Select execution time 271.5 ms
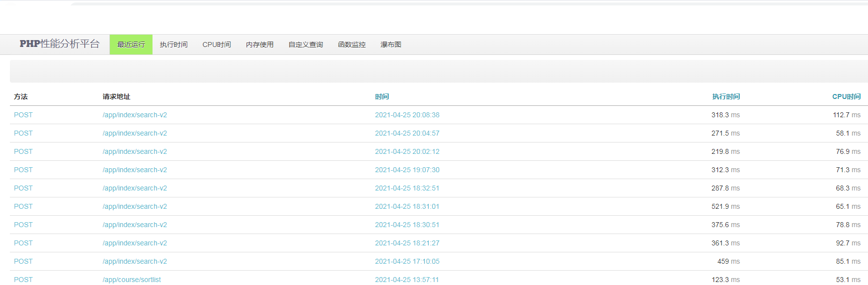The height and width of the screenshot is (285, 868). click(x=726, y=133)
